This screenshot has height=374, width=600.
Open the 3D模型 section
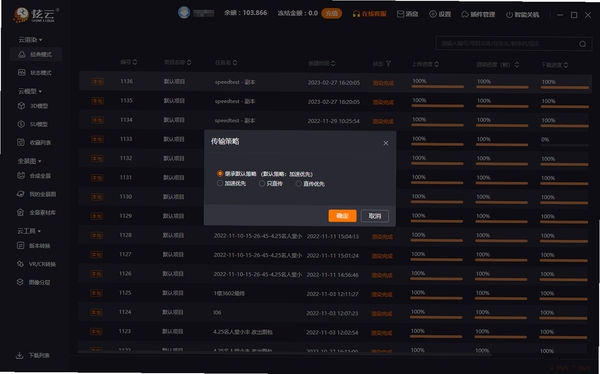pyautogui.click(x=34, y=106)
